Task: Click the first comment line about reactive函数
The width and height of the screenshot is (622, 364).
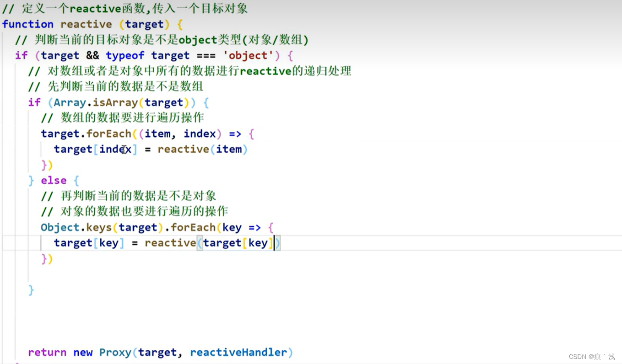Action: 124,8
